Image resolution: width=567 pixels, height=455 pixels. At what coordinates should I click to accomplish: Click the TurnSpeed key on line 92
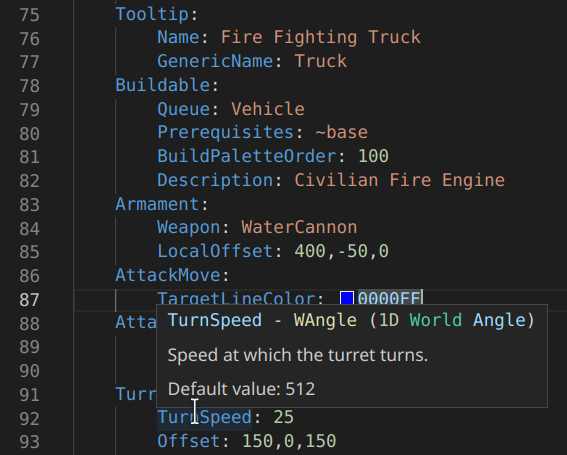tap(204, 417)
